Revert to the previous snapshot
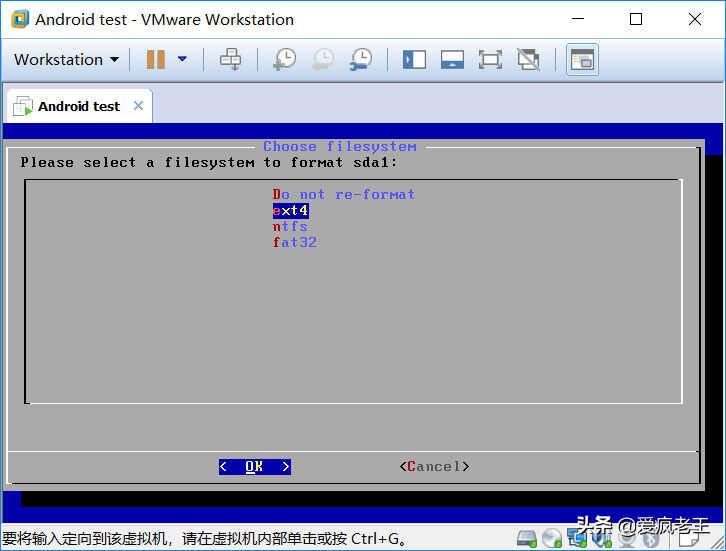Screen dimensions: 726x551 [323, 60]
